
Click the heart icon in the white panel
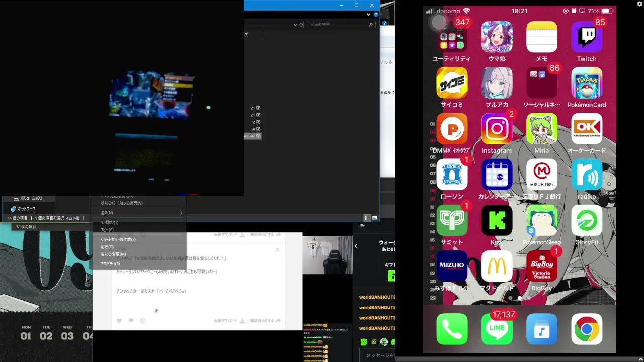(119, 321)
